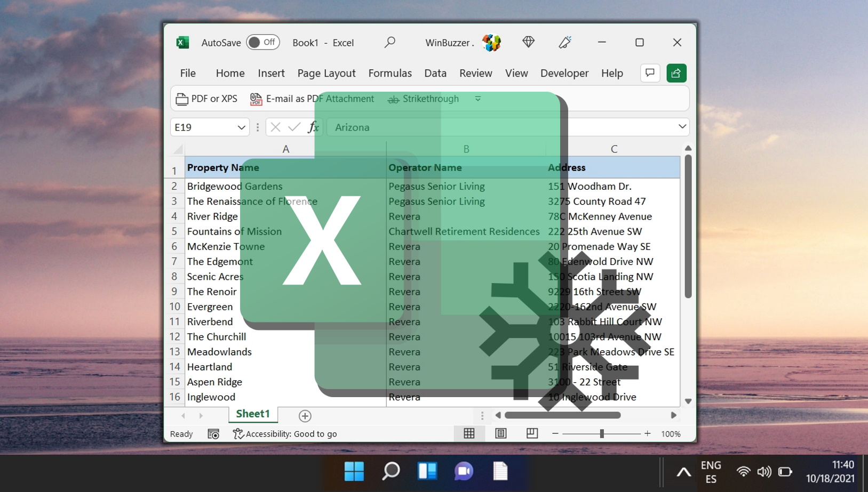Click the Excel app logo icon
Viewport: 868px width, 492px height.
point(182,43)
